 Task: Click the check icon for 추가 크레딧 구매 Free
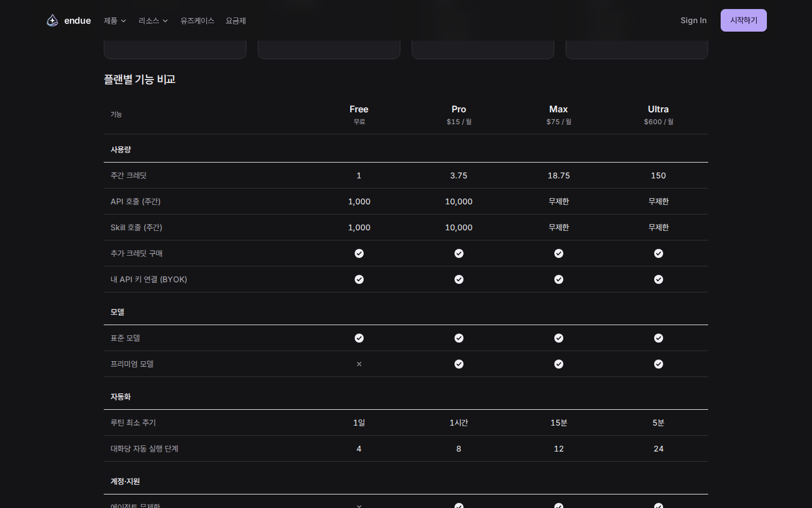pyautogui.click(x=359, y=253)
